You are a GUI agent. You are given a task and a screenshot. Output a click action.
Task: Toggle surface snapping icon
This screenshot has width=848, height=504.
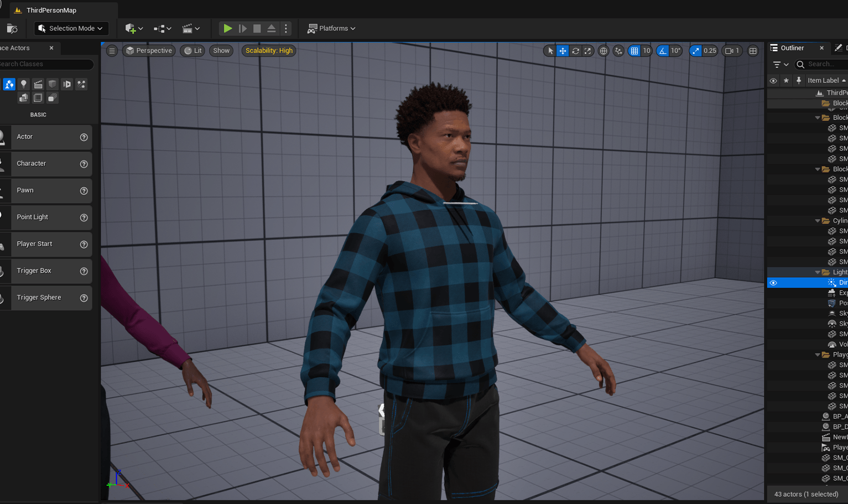(618, 51)
